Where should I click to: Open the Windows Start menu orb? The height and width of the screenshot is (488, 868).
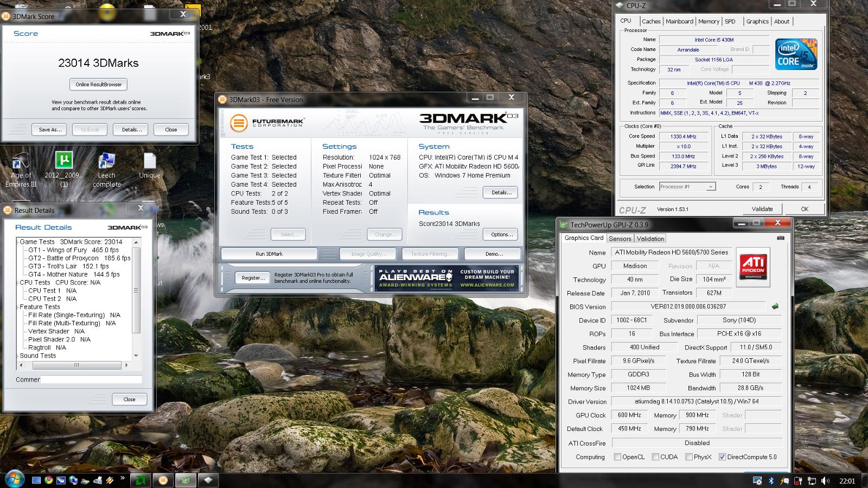pyautogui.click(x=15, y=479)
